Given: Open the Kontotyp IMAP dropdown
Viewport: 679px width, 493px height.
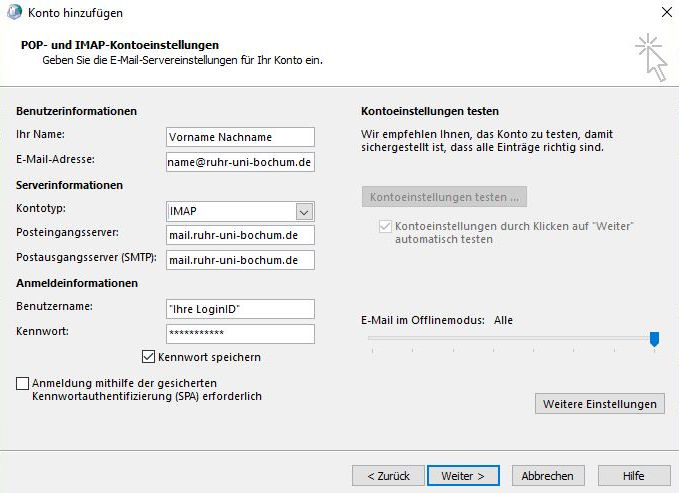Looking at the screenshot, I should point(305,211).
